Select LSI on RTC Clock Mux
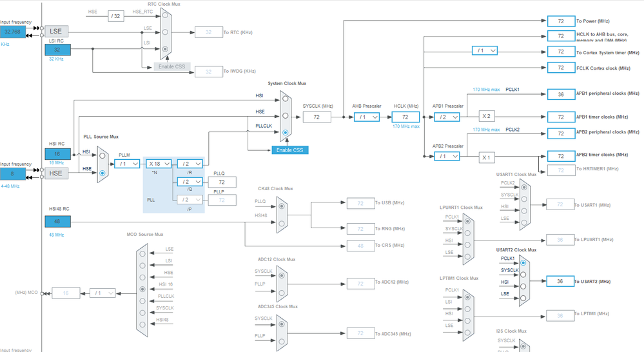This screenshot has width=644, height=352. (165, 49)
